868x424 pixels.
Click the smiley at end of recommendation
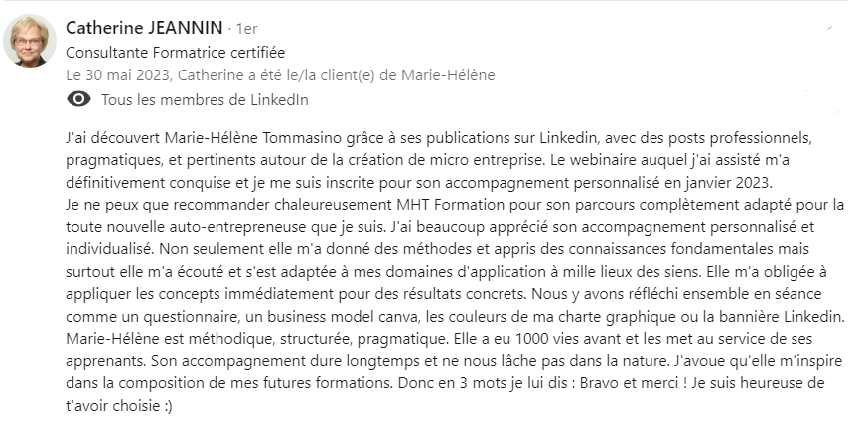coord(169,407)
